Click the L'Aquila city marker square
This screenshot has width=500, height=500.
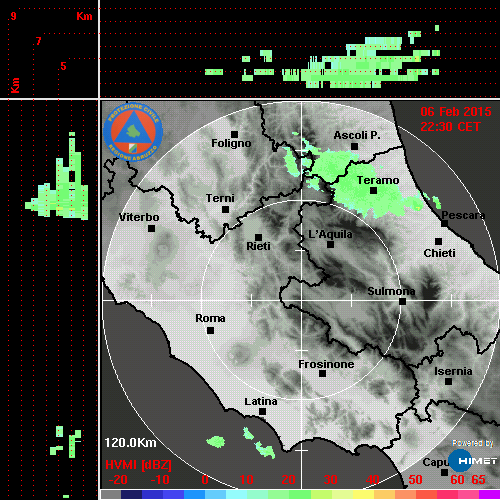330,244
